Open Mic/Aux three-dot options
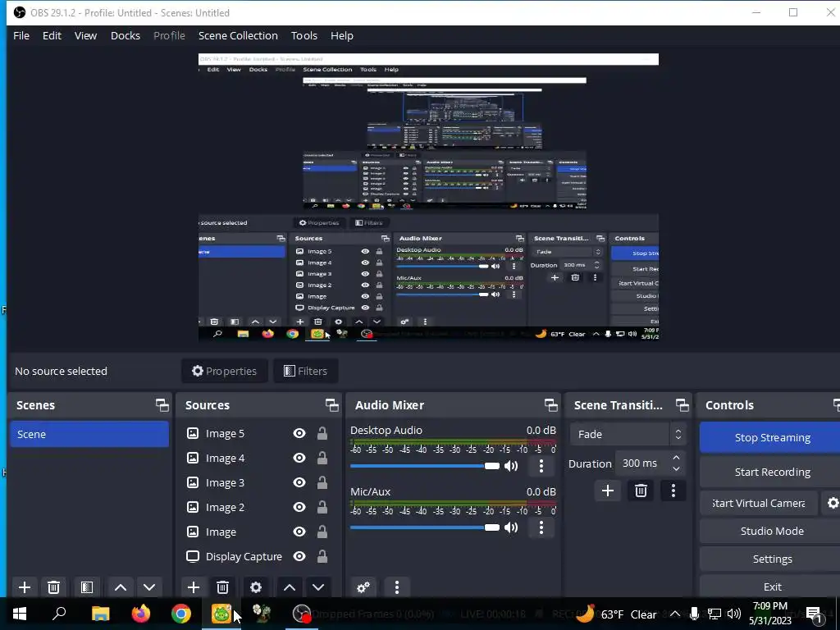 (541, 527)
